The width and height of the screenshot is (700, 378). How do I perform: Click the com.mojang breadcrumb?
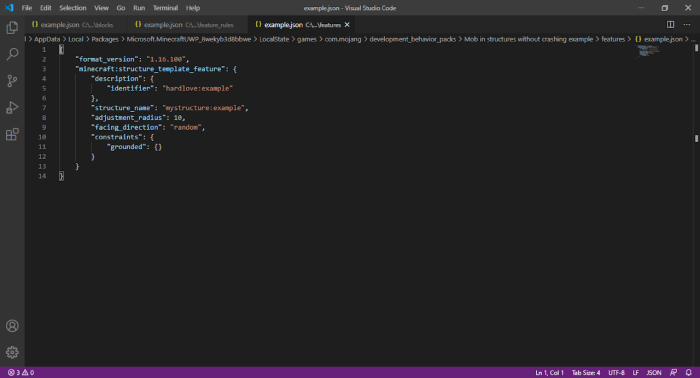343,39
